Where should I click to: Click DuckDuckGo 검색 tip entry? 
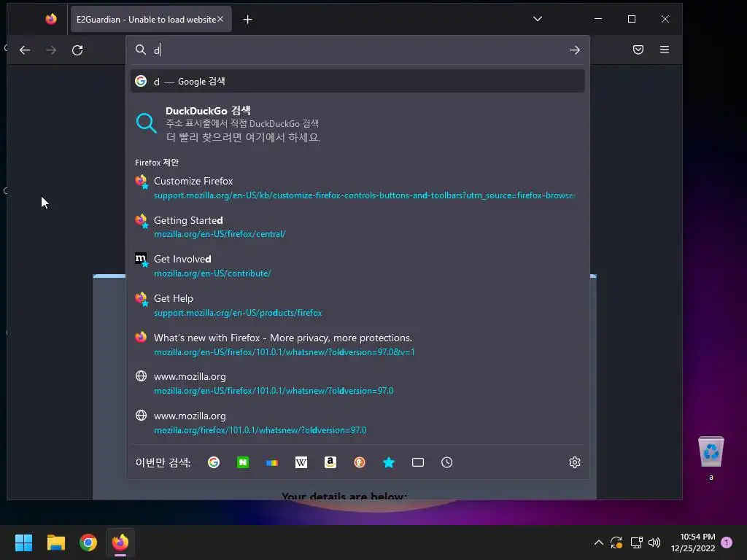(357, 124)
